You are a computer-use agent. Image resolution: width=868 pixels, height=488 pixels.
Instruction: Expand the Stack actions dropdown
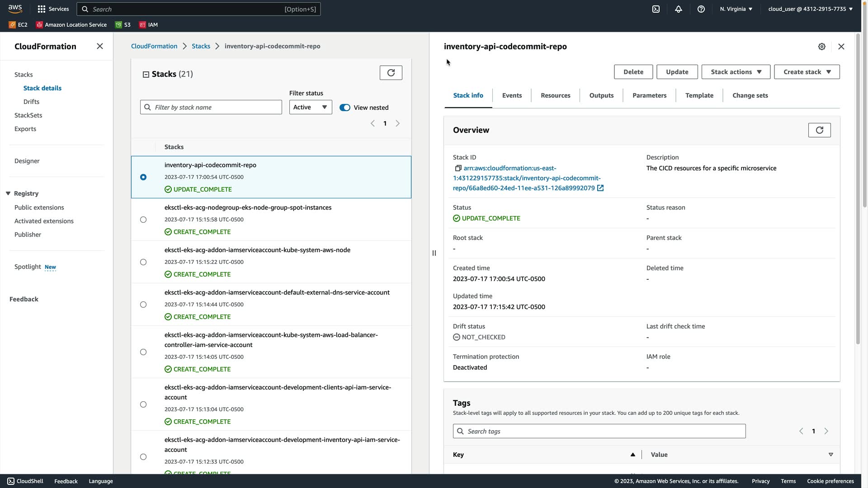736,72
